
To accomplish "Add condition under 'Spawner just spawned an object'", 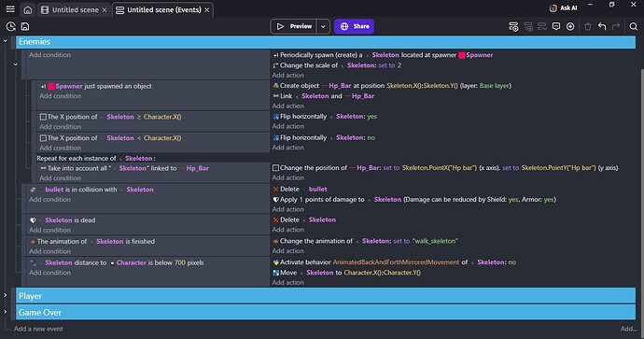I will point(61,96).
